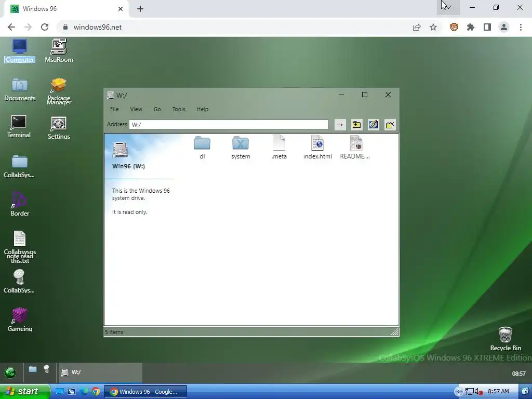Open the Go menu in explorer
Viewport: 532px width, 399px height.
(157, 109)
